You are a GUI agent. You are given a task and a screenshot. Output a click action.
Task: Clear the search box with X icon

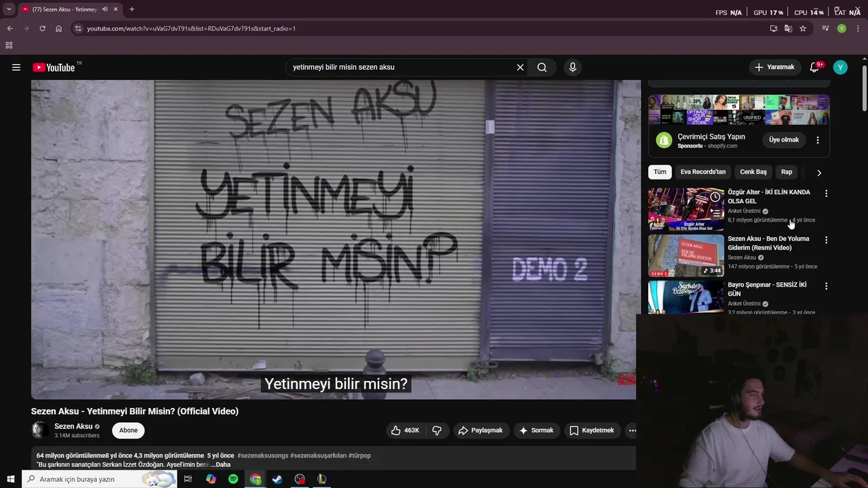pyautogui.click(x=520, y=67)
